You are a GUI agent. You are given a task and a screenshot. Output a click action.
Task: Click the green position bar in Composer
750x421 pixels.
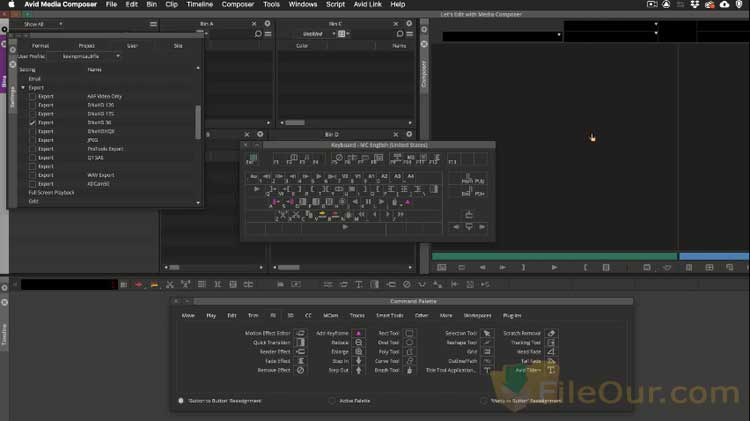[554, 257]
